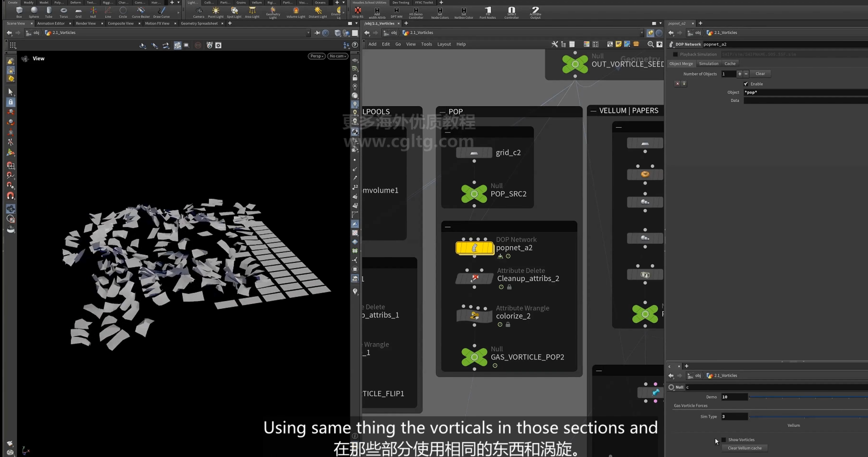The width and height of the screenshot is (868, 457).
Task: Switch to the Simulation parameter tab
Action: point(709,63)
